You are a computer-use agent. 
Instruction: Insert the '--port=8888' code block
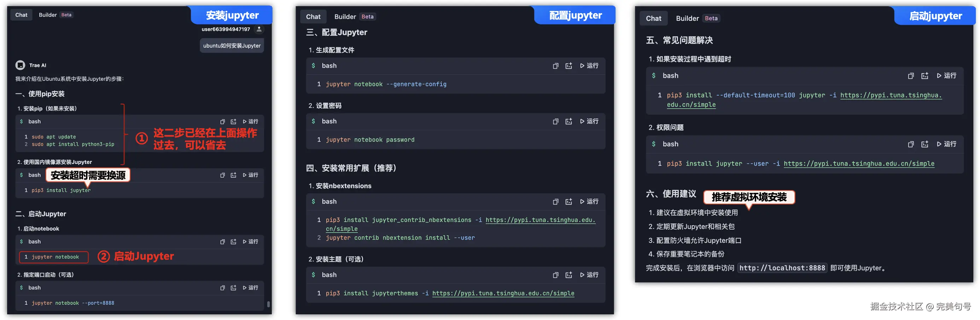click(233, 288)
